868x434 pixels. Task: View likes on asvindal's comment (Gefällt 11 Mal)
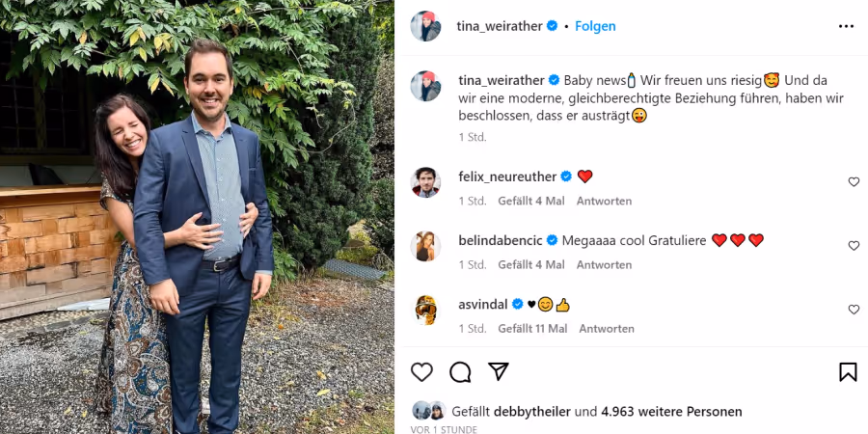coord(532,328)
